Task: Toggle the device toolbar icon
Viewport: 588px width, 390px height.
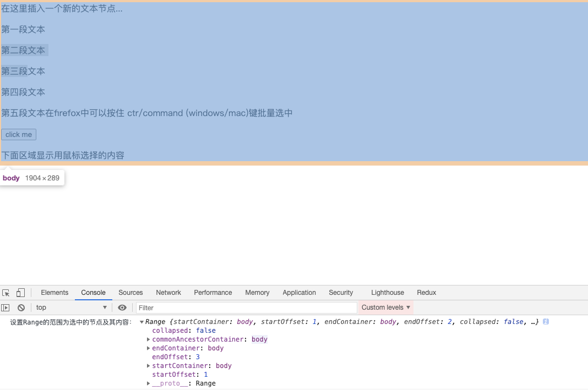Action: [20, 292]
